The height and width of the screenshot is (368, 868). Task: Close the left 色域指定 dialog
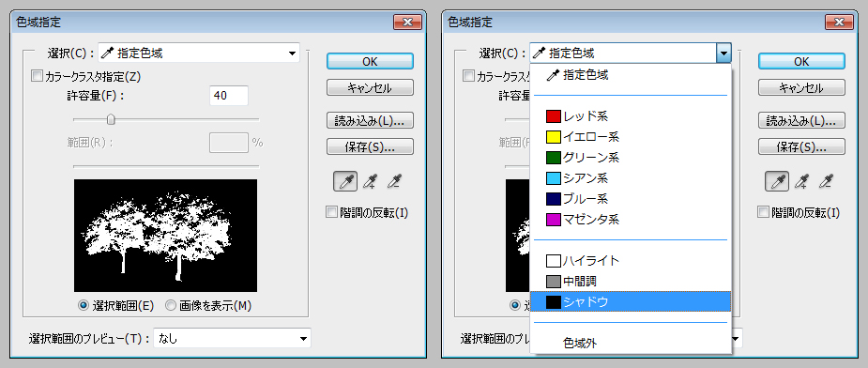point(408,23)
